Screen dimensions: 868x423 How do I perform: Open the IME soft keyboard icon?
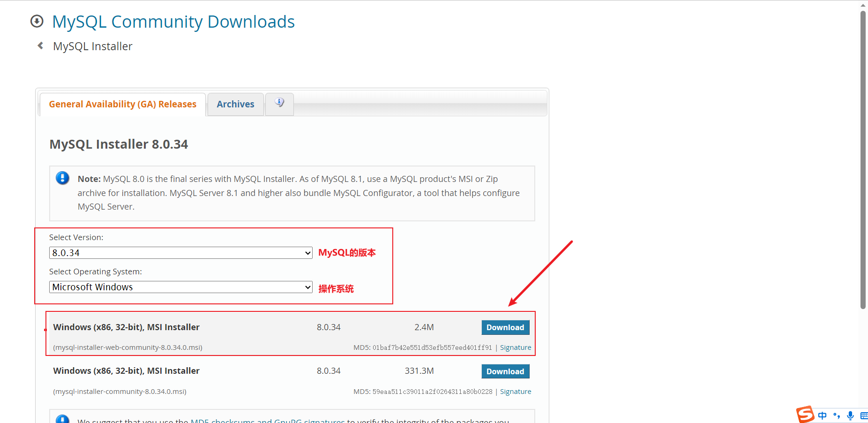pyautogui.click(x=864, y=415)
